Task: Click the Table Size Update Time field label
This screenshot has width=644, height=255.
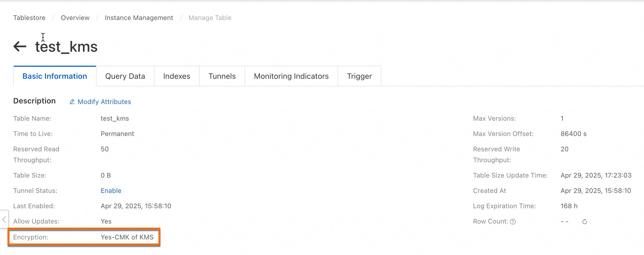Action: pos(510,175)
